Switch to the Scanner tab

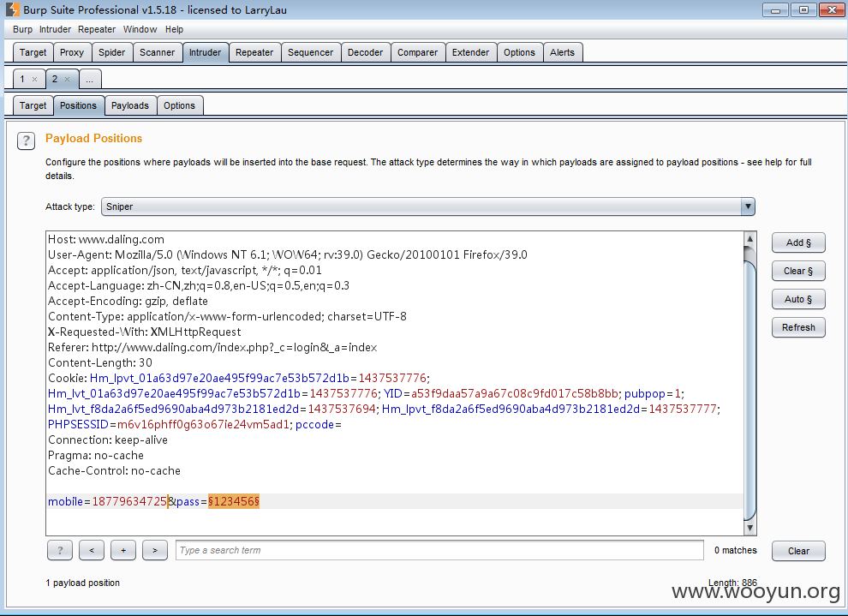click(158, 52)
